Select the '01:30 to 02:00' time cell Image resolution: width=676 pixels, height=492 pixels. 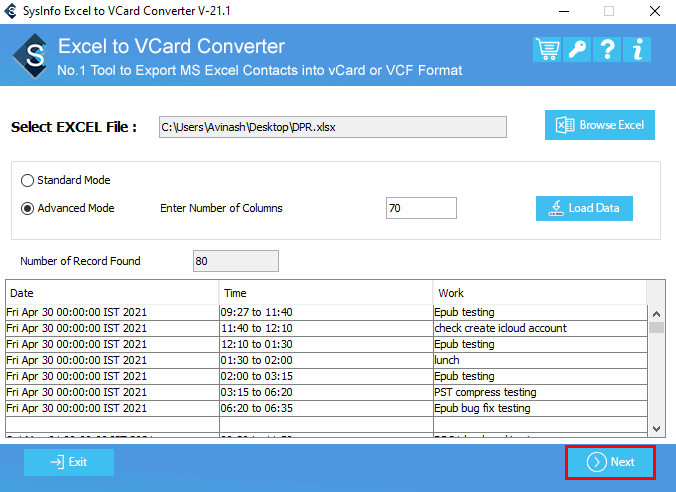coord(326,360)
